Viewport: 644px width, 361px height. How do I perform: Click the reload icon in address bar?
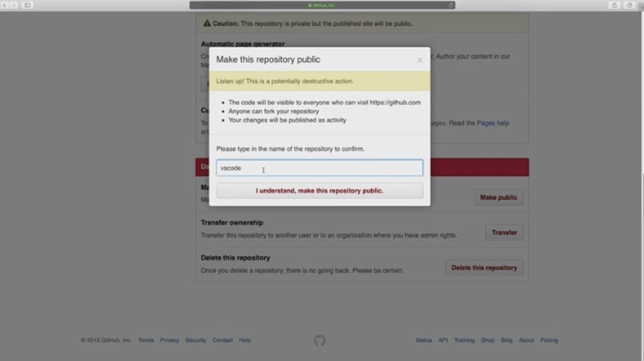(450, 5)
